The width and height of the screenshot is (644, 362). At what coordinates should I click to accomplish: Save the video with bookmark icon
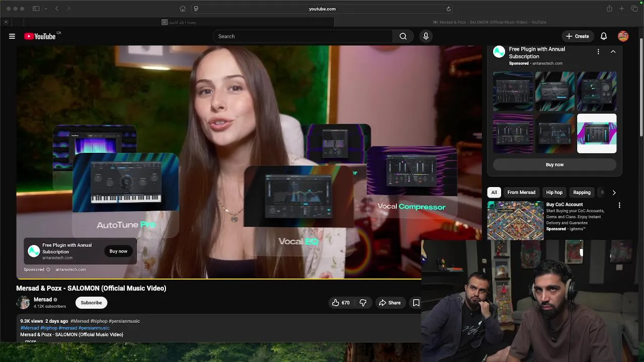(416, 303)
